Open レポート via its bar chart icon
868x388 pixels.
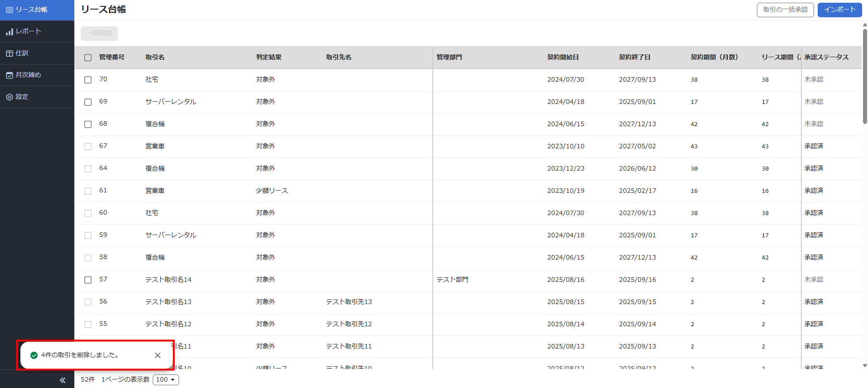click(9, 32)
